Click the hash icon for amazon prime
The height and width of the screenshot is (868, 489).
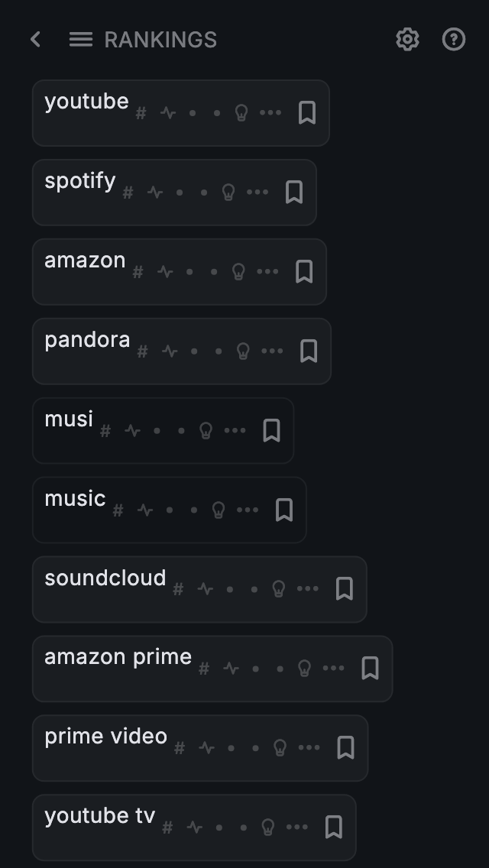point(204,669)
